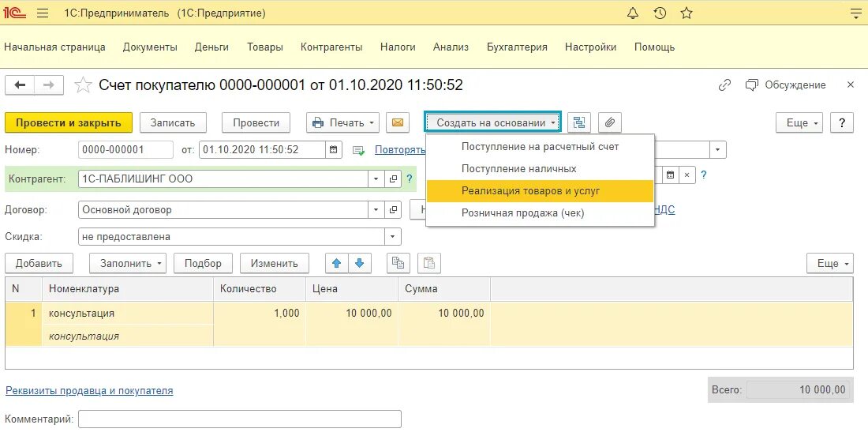Expand Договор dropdown list arrow
868x436 pixels.
376,210
